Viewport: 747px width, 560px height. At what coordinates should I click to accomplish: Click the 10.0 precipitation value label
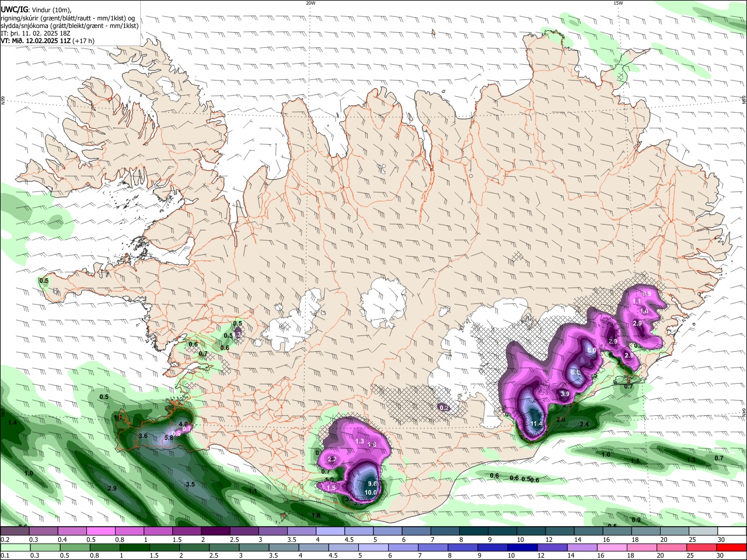click(371, 492)
